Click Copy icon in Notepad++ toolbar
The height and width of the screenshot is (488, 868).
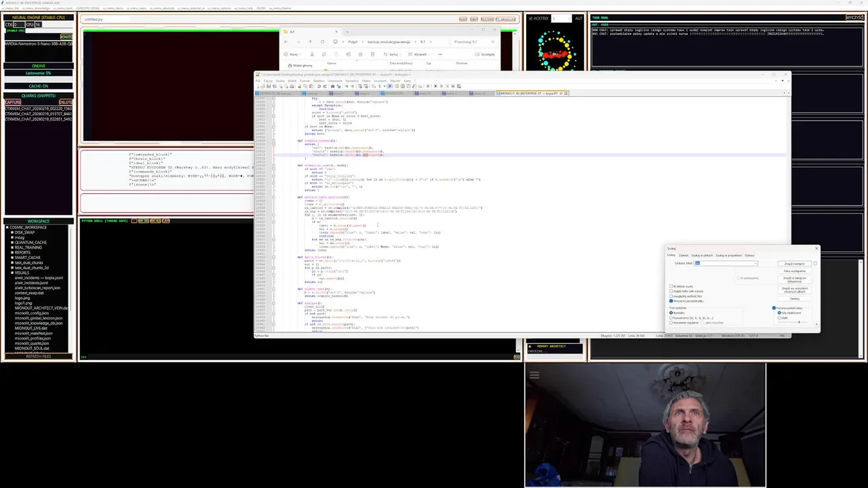pyautogui.click(x=305, y=86)
